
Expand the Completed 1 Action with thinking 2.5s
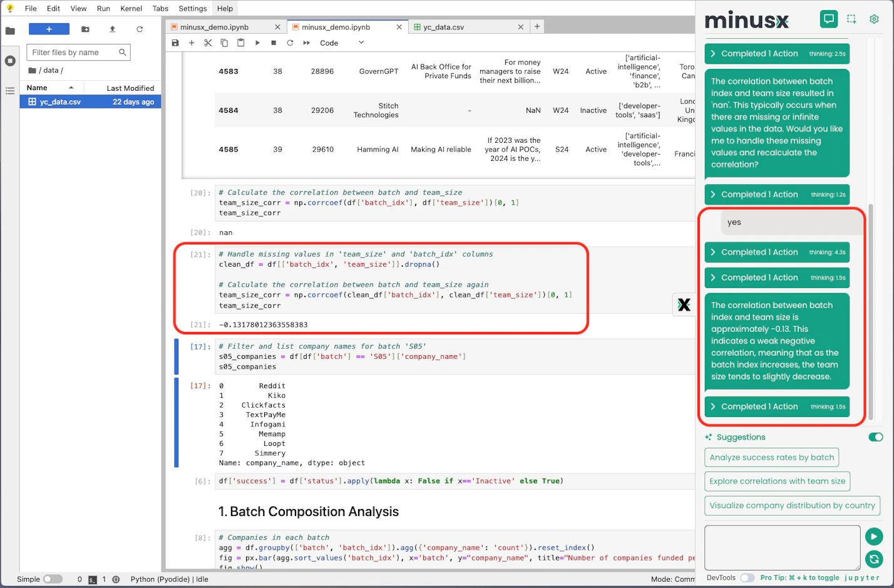[776, 54]
